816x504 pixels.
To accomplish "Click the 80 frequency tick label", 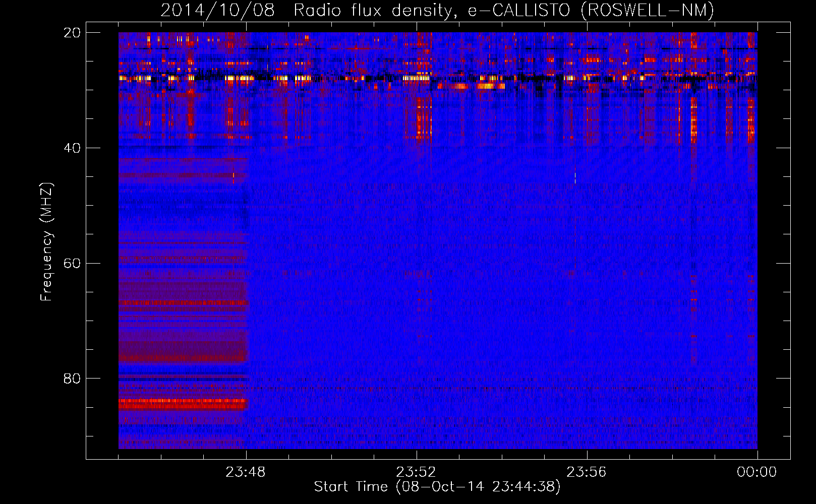I will pyautogui.click(x=72, y=379).
